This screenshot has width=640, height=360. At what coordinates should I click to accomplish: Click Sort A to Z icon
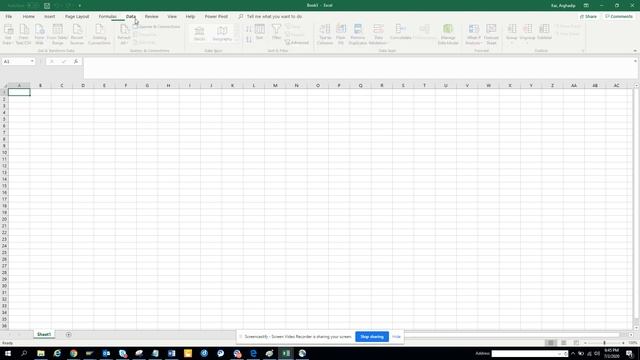tap(249, 29)
